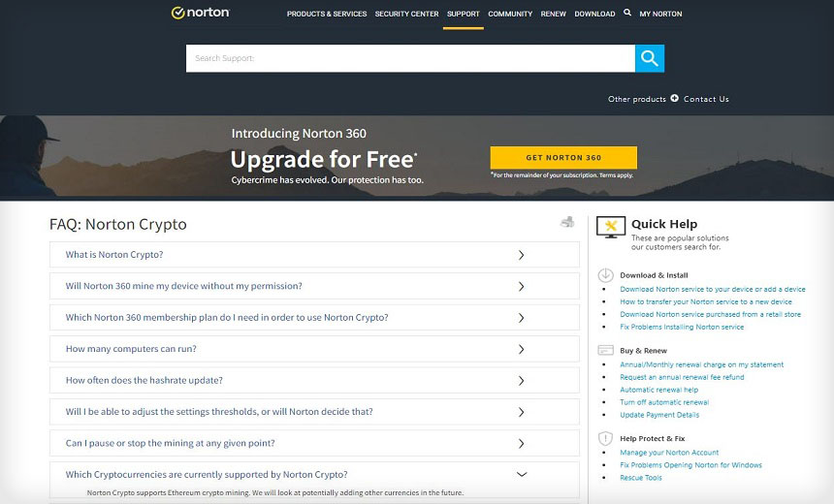The width and height of the screenshot is (834, 504).
Task: Click the 'What is Norton Crypto?' question text
Action: pos(114,255)
